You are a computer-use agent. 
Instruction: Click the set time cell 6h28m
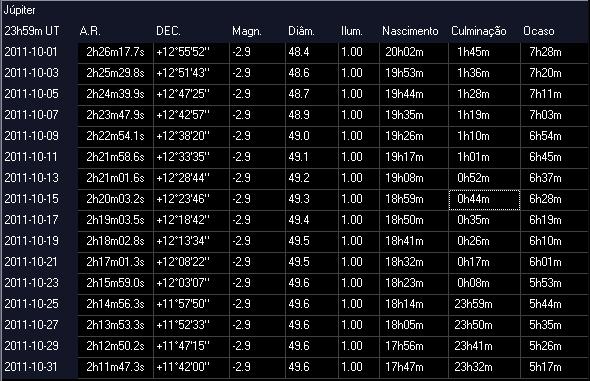pyautogui.click(x=555, y=199)
